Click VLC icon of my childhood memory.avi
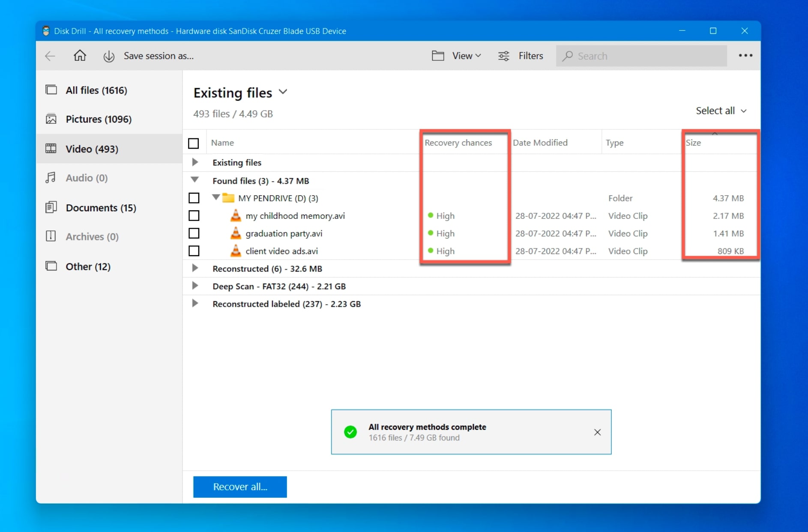The width and height of the screenshot is (808, 532). (x=236, y=215)
